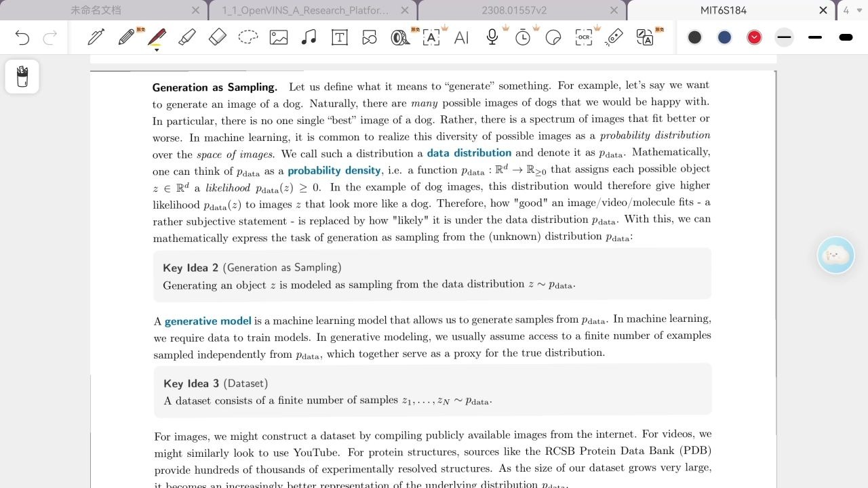Viewport: 868px width, 488px height.
Task: Choose the thick stroke width
Action: [846, 37]
